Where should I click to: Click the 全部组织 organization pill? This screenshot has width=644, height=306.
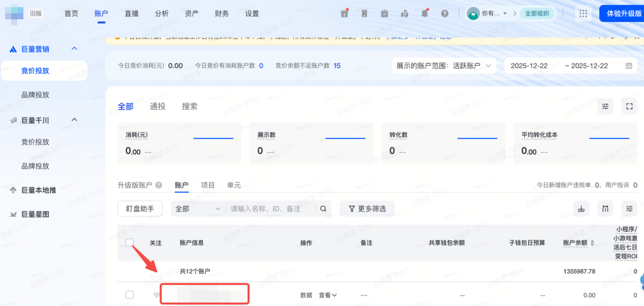point(537,14)
